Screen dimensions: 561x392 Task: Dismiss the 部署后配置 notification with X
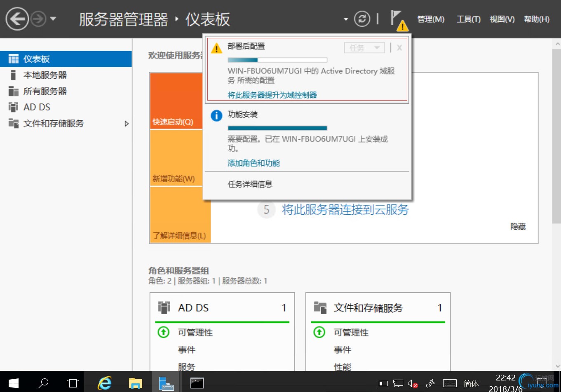[x=399, y=48]
